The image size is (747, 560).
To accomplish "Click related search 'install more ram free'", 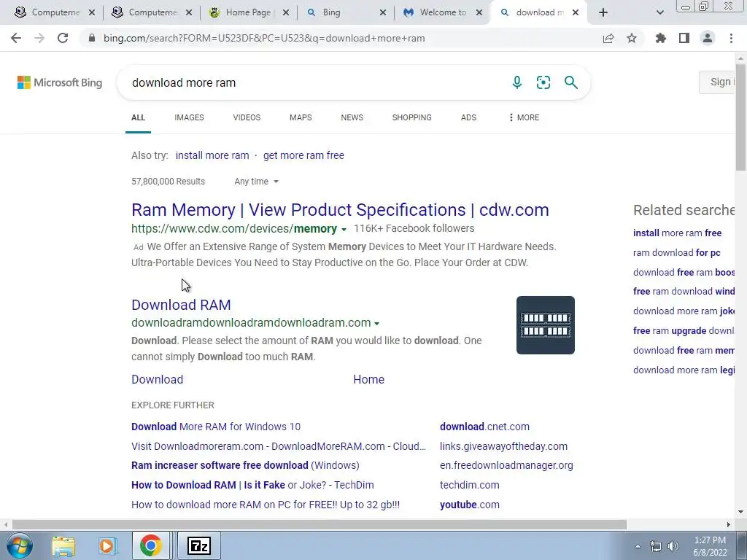I will [677, 233].
